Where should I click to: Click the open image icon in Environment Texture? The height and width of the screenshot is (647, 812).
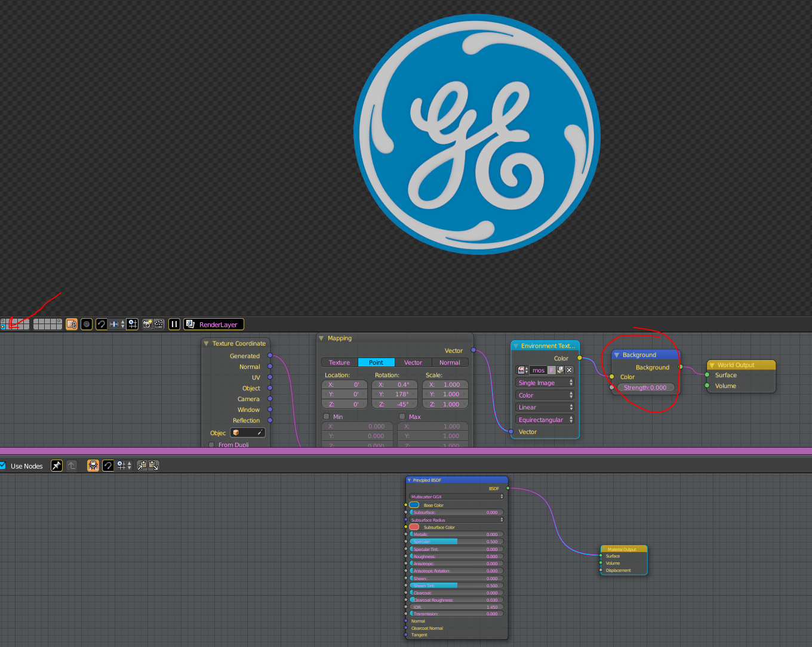pyautogui.click(x=560, y=370)
